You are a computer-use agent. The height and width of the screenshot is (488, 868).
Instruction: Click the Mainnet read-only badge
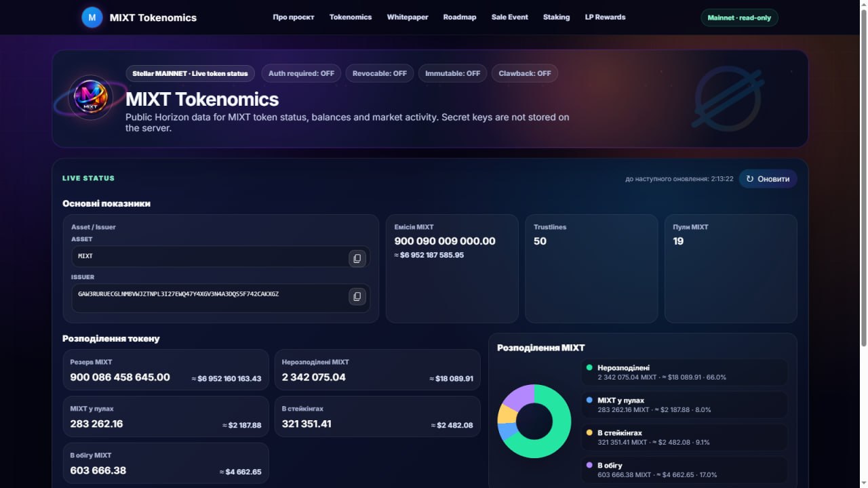point(739,18)
